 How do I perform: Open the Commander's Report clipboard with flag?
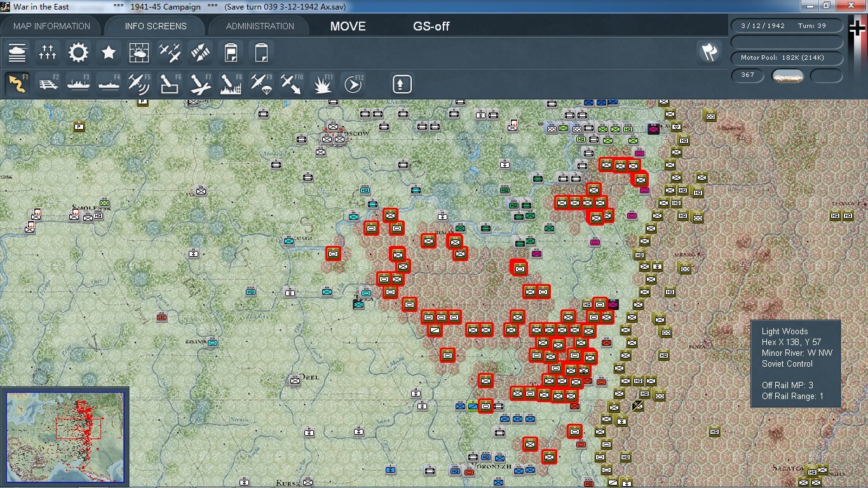(x=231, y=52)
